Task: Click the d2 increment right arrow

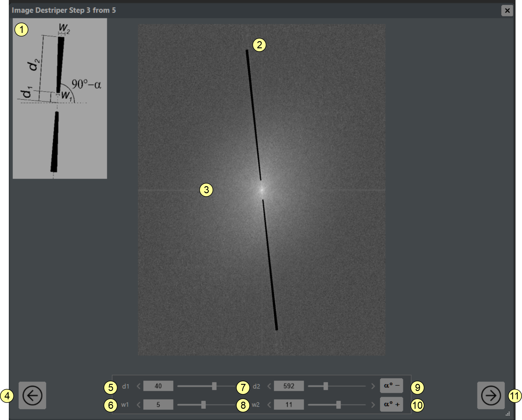Action: (373, 386)
